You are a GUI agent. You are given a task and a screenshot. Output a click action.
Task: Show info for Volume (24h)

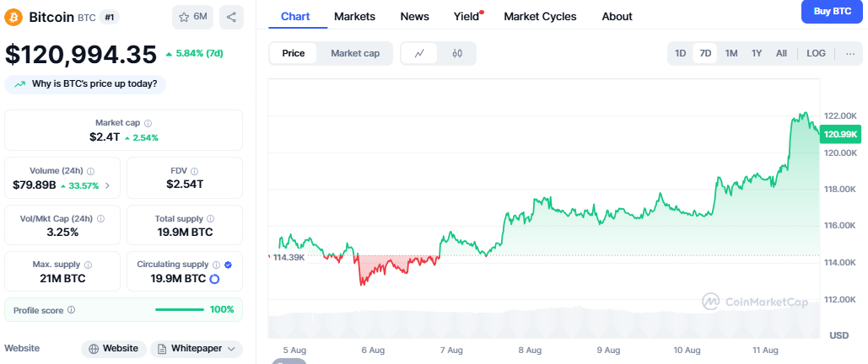(91, 171)
